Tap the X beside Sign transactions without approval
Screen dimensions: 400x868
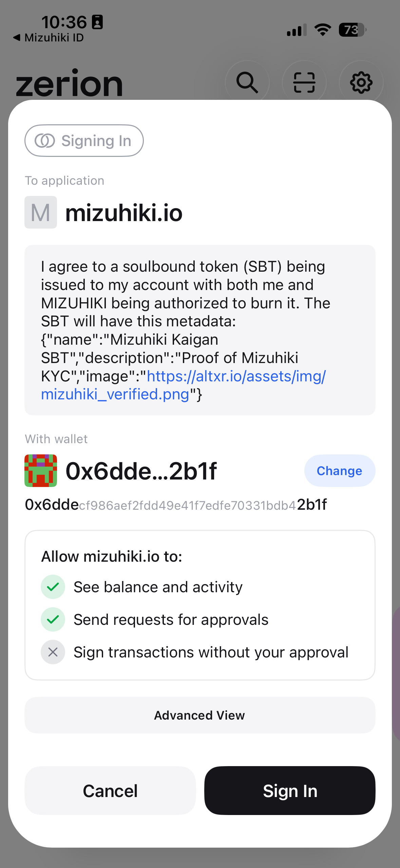pos(53,652)
